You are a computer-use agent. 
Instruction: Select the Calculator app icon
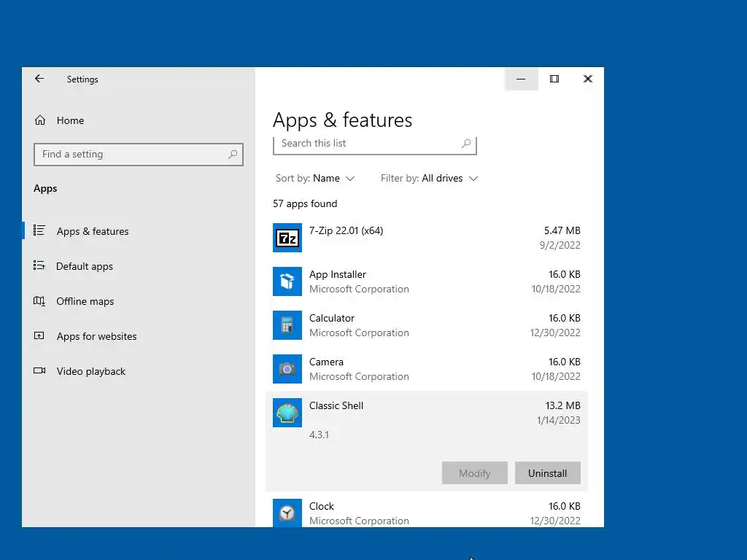[x=287, y=325]
